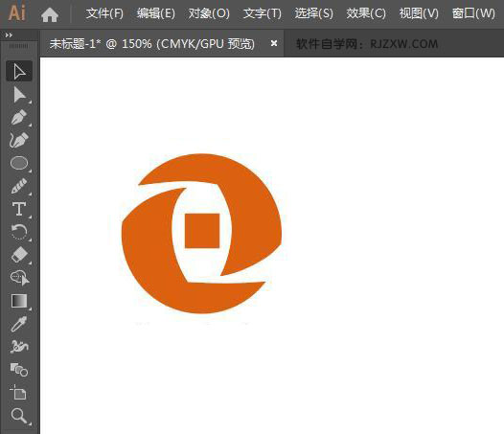Viewport: 504px width, 434px height.
Task: Expand the toolbar with double-arrow
Action: 9,35
